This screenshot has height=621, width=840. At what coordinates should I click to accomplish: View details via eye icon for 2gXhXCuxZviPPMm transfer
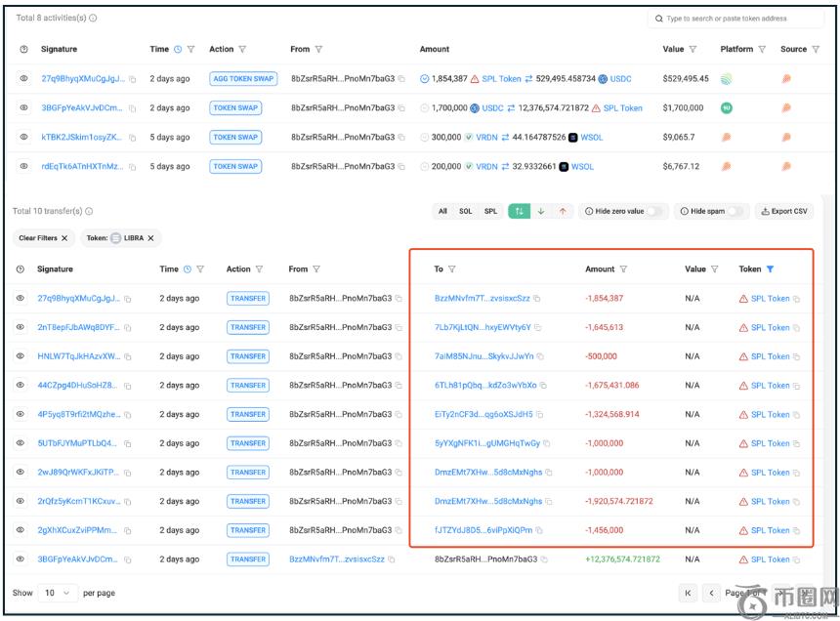21,530
